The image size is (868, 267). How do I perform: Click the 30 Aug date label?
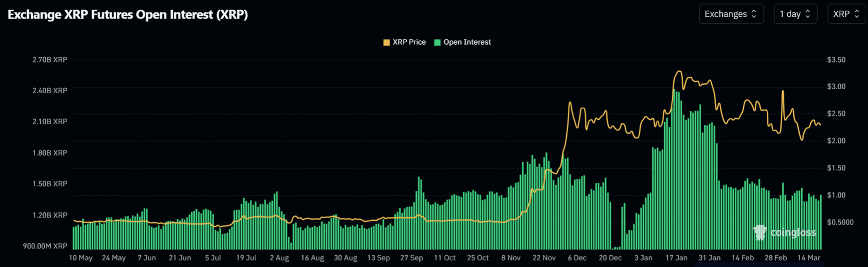[x=345, y=257]
